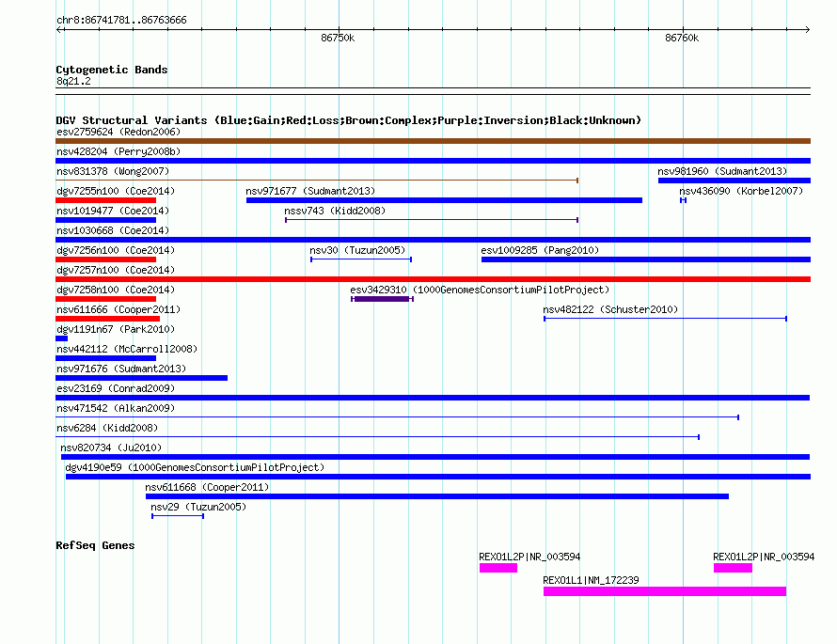
Task: Click the dgv7256n100 (Coe2014) label
Action: 116,250
